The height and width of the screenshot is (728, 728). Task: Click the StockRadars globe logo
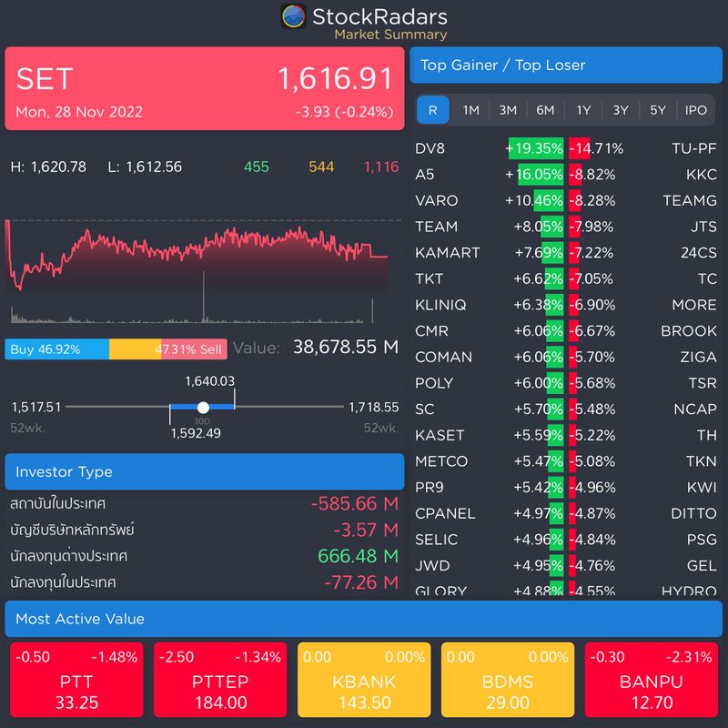pyautogui.click(x=295, y=15)
